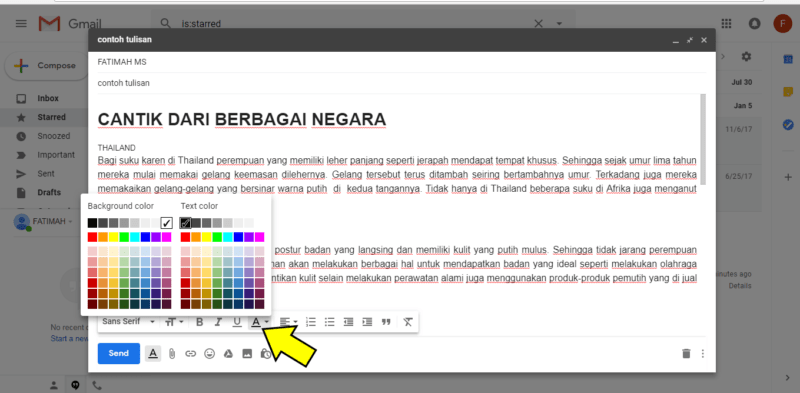Insert a bulleted list
This screenshot has height=393, width=800.
pyautogui.click(x=330, y=322)
